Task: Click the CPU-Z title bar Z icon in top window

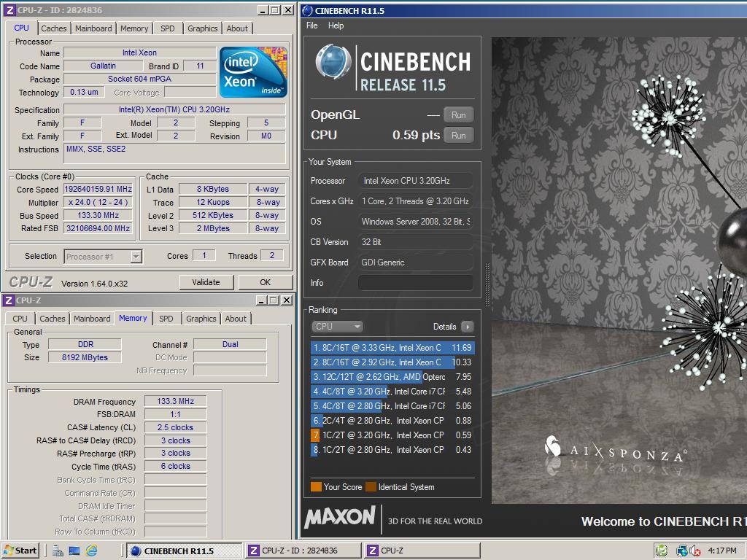Action: pos(9,10)
